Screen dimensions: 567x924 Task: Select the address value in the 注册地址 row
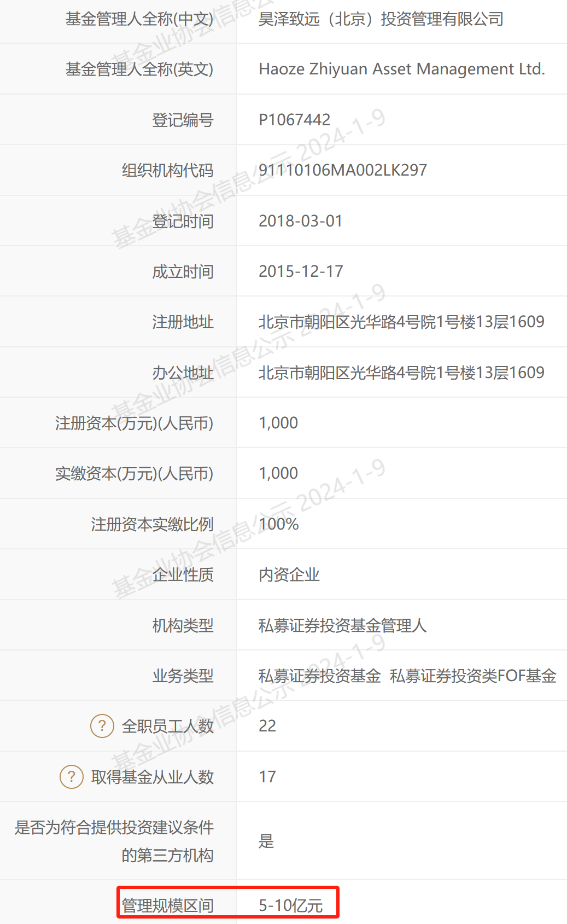[x=401, y=322]
